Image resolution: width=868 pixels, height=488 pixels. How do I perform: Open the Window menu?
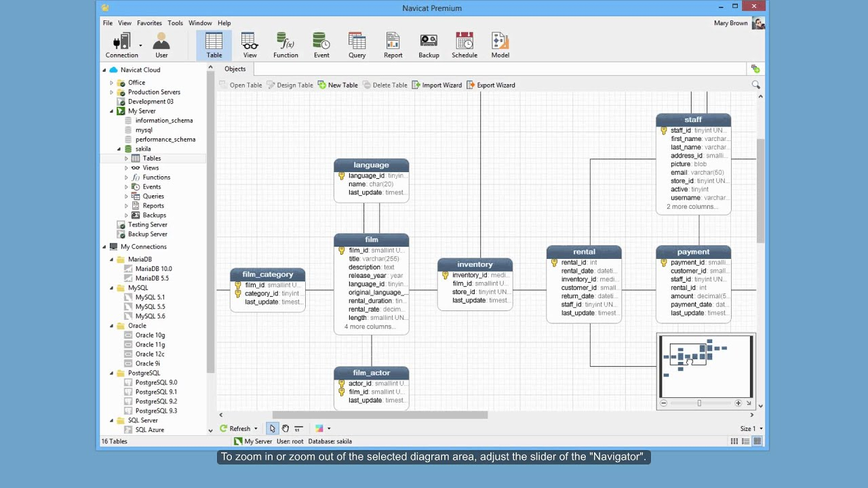(x=200, y=23)
